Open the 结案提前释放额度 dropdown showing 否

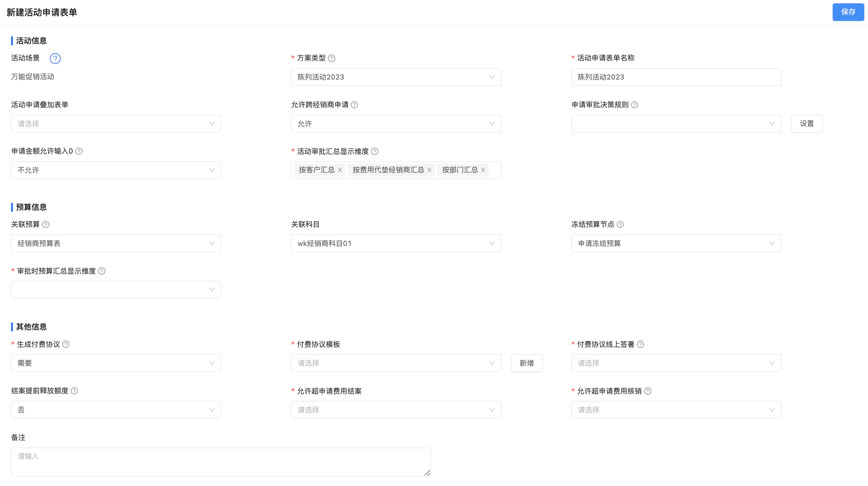[116, 410]
